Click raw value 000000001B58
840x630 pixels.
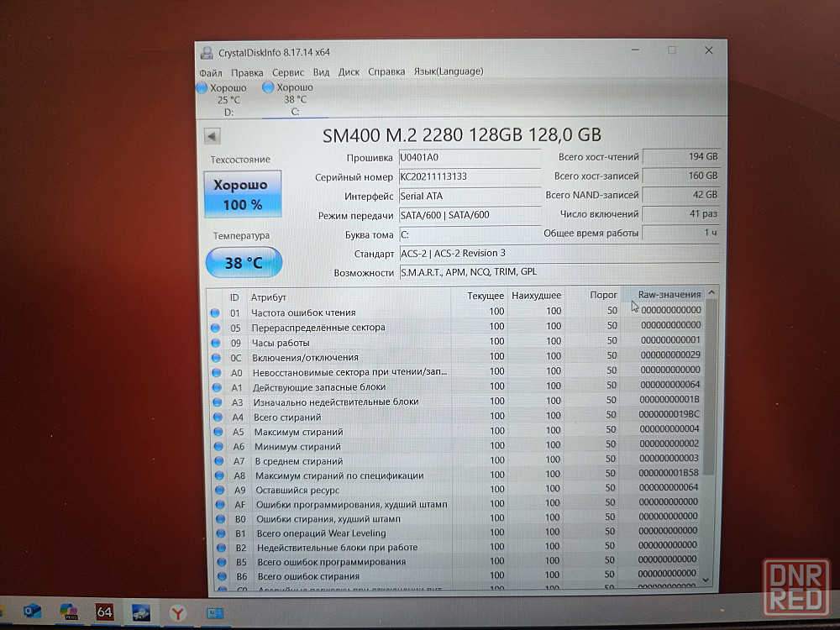pos(668,473)
